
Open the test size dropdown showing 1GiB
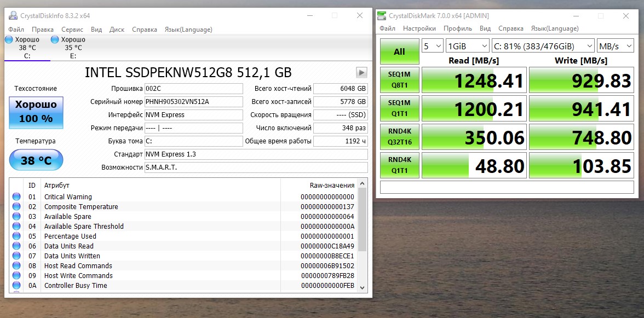pyautogui.click(x=468, y=46)
